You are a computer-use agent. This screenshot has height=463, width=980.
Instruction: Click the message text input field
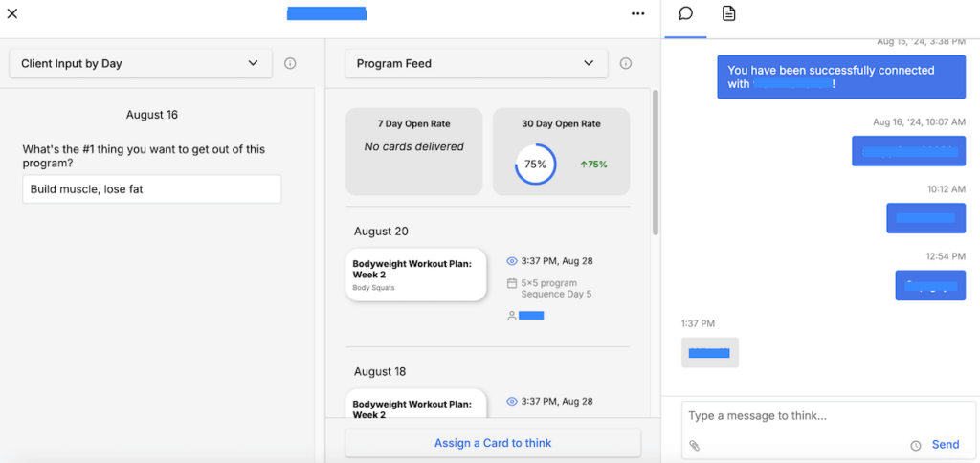[x=823, y=416]
